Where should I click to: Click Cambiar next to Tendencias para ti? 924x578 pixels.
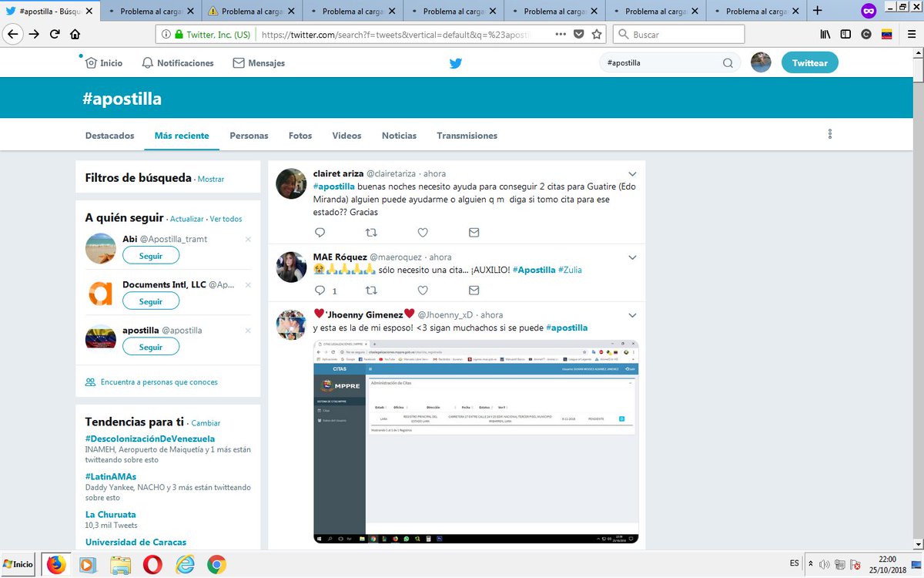point(206,423)
